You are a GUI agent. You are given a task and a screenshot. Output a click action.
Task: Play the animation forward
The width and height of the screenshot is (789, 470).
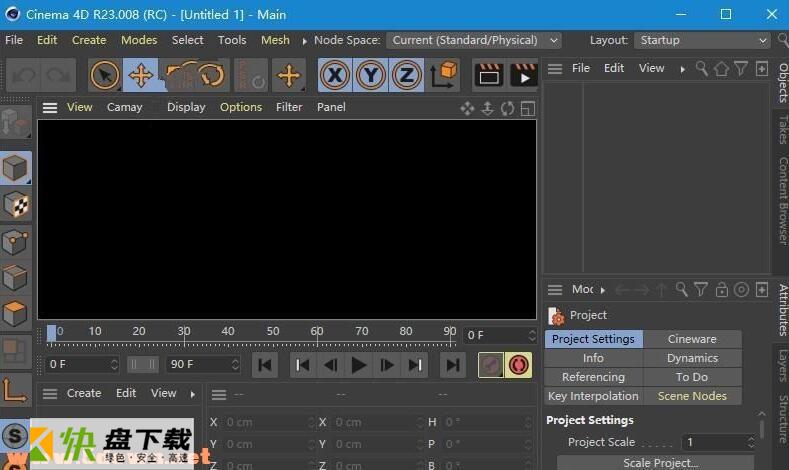tap(358, 365)
